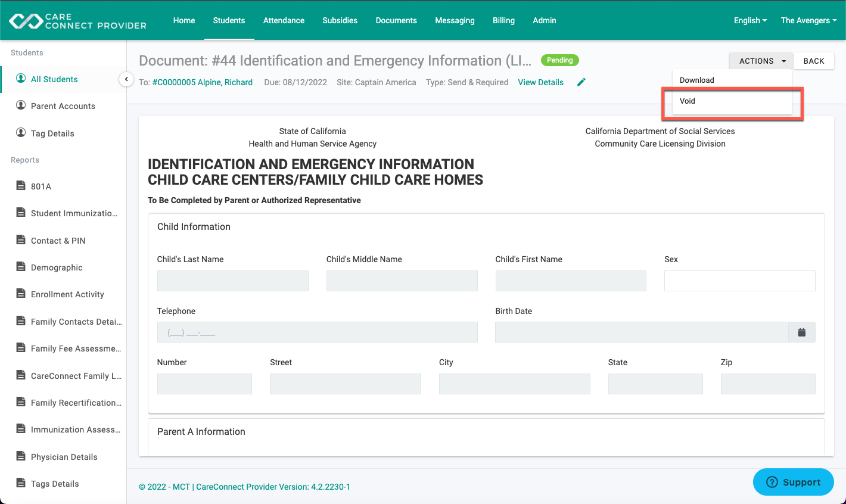Open the Documents tab
Viewport: 846px width, 504px height.
pyautogui.click(x=396, y=20)
